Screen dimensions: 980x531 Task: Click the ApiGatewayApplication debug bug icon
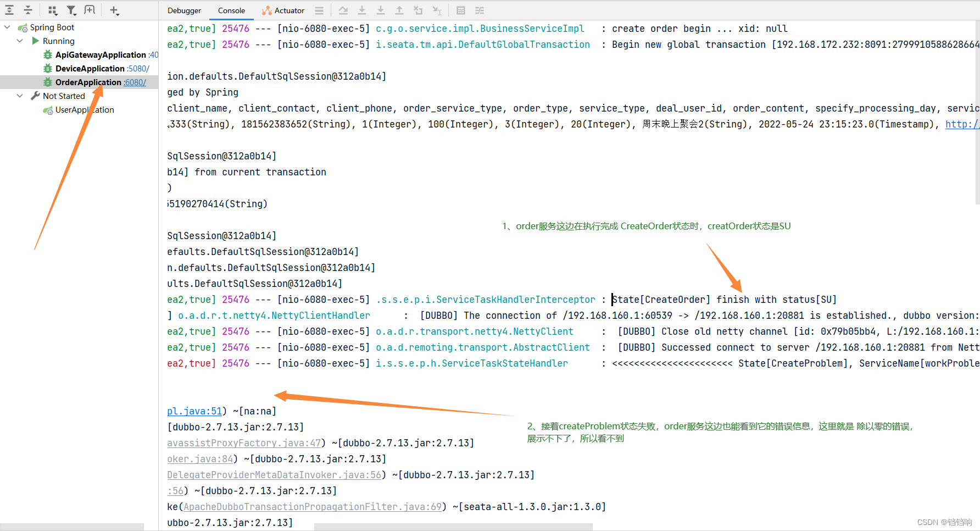point(48,55)
